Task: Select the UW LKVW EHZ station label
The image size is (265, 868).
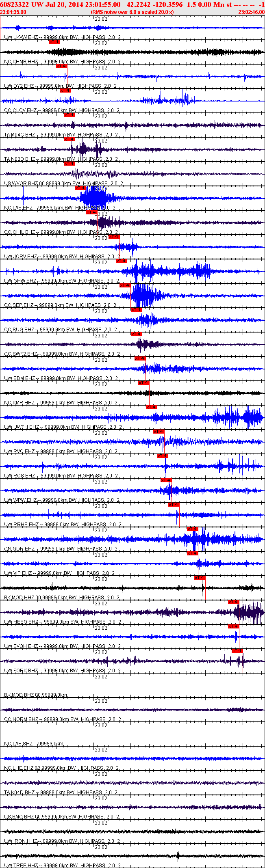Action: [x=62, y=37]
